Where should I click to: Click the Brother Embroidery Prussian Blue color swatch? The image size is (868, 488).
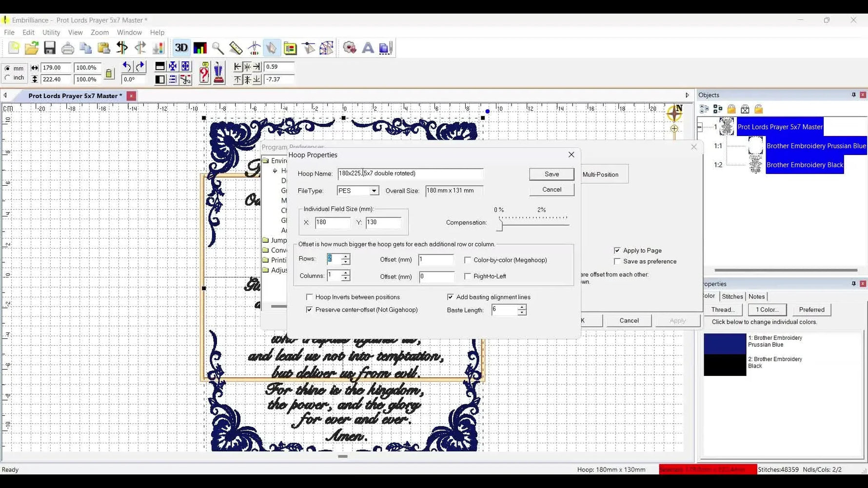[724, 343]
